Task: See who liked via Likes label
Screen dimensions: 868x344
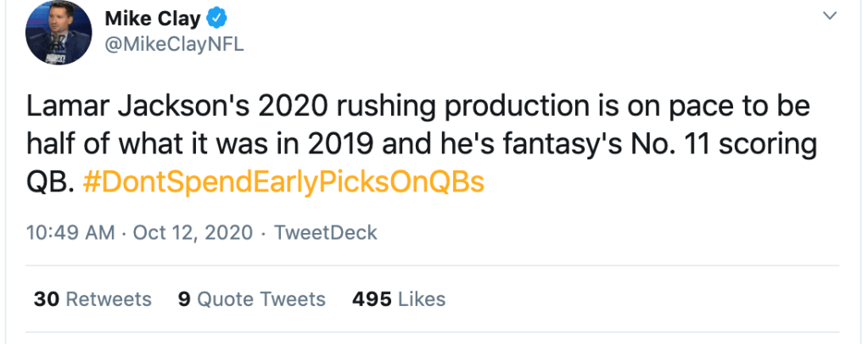Action: click(x=422, y=299)
